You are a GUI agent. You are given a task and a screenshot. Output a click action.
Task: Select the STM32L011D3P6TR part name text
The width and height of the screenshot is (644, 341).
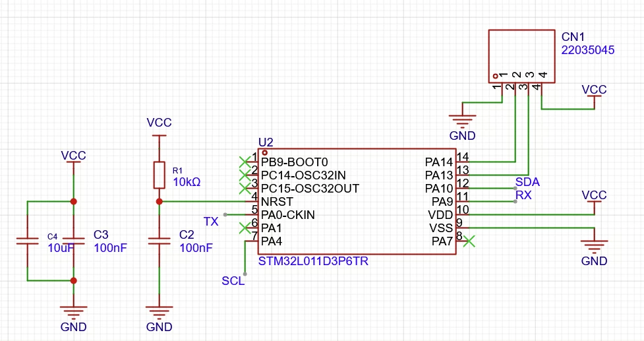click(x=313, y=261)
